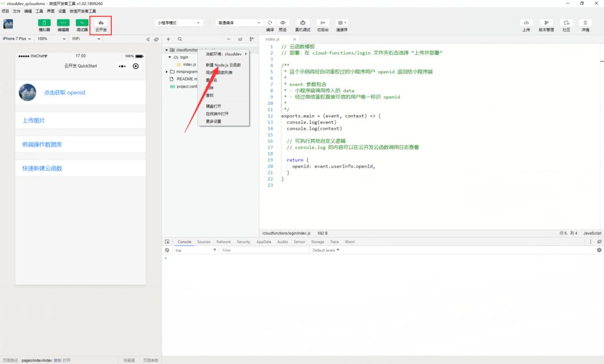Open console settings gear icon
Screen dimensions: 604x364
(599, 250)
